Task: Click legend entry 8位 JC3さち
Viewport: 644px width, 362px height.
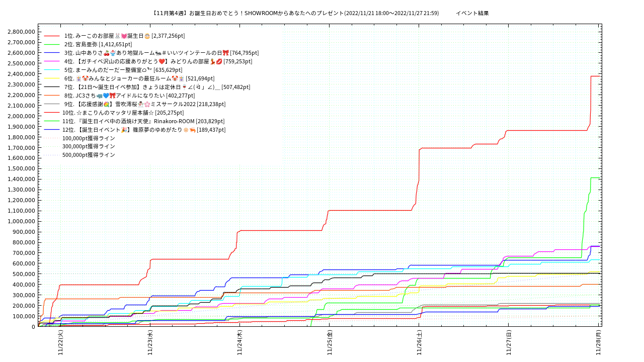Action: (x=129, y=96)
